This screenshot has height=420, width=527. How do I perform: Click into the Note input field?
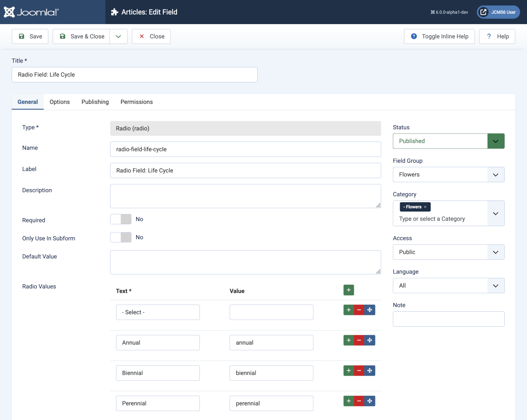[x=448, y=319]
